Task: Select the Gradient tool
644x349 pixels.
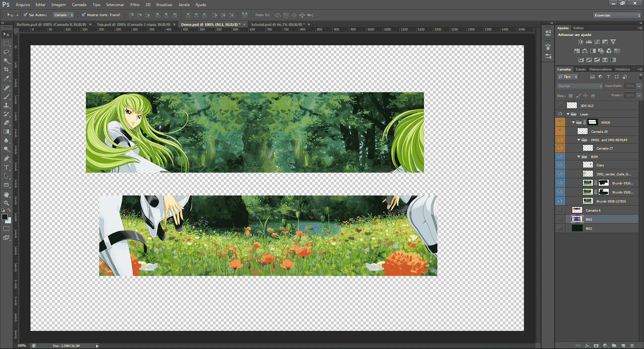Action: click(6, 131)
